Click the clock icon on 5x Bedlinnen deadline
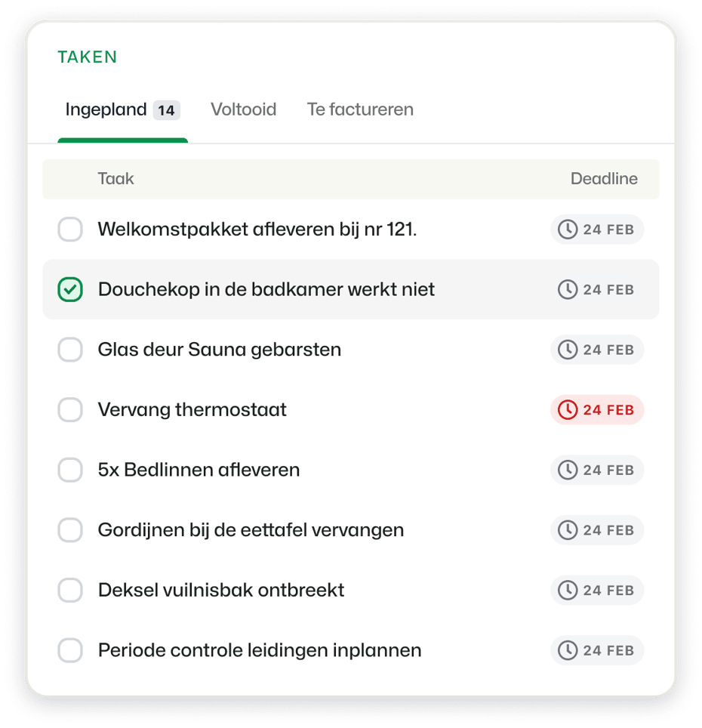 [567, 470]
